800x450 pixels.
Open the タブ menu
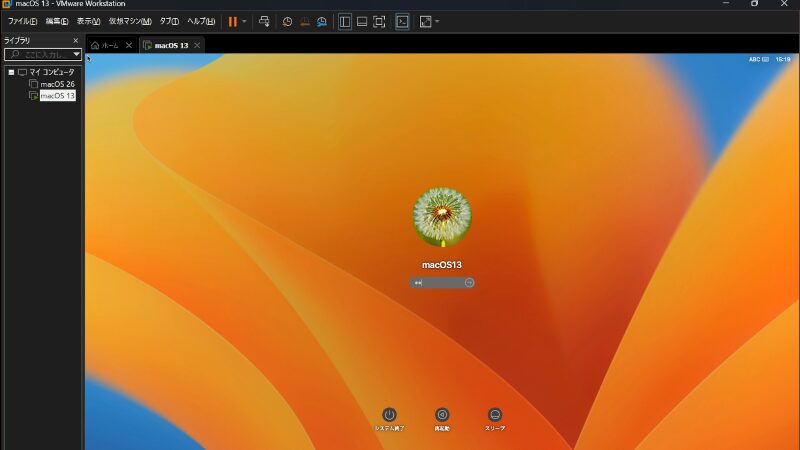pyautogui.click(x=169, y=21)
